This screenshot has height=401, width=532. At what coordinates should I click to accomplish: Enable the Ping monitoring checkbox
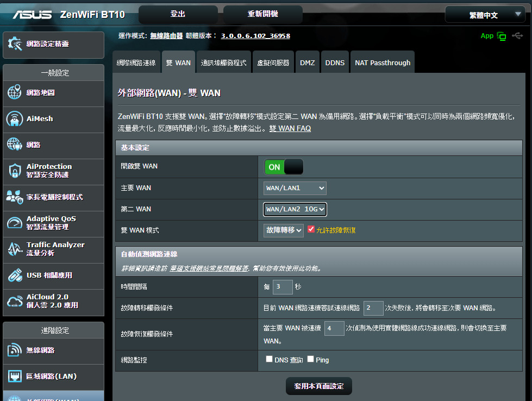310,359
